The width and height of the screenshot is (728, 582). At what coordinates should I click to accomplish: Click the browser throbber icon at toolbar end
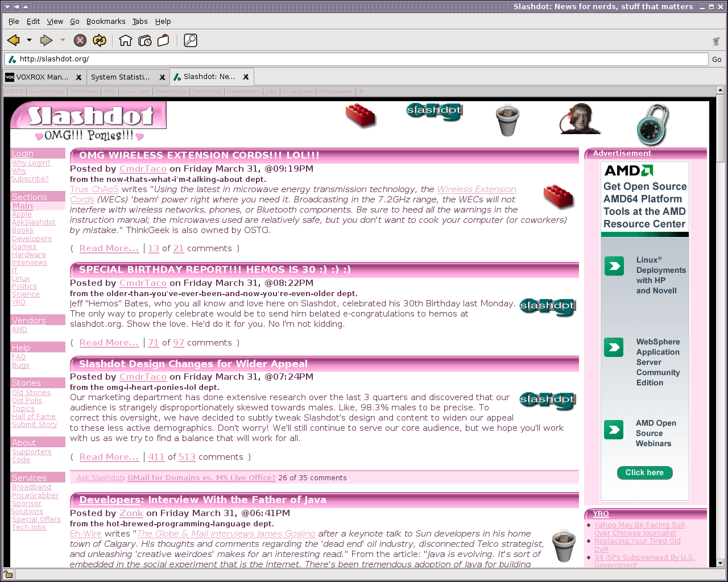point(716,41)
